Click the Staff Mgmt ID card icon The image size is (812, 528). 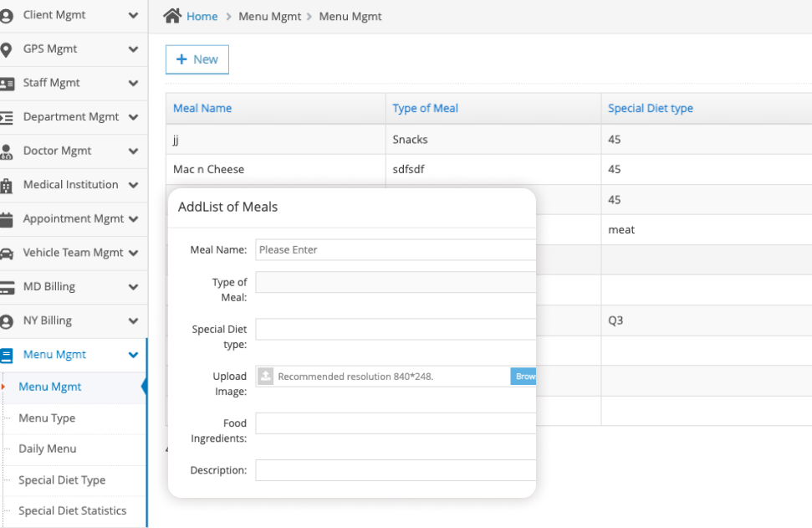click(7, 84)
